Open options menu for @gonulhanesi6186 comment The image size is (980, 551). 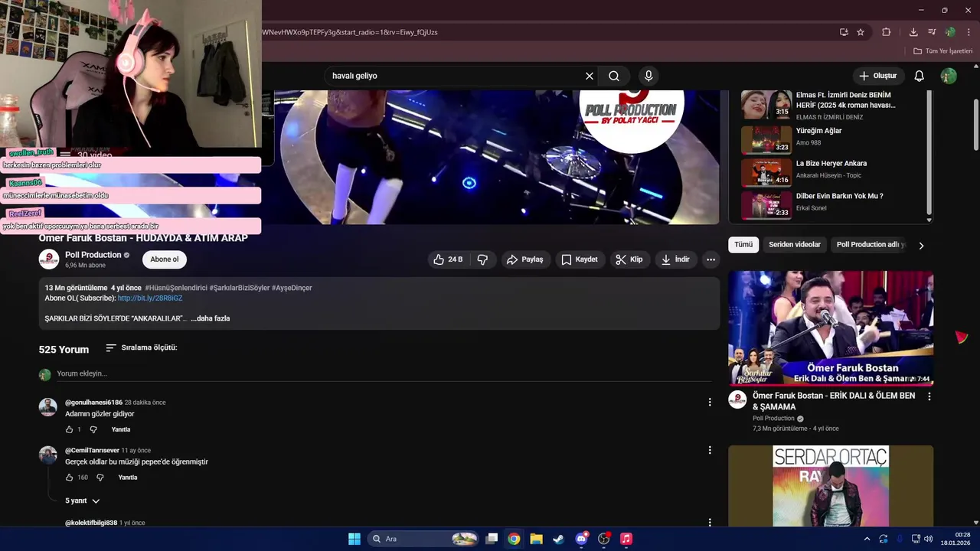pos(710,402)
